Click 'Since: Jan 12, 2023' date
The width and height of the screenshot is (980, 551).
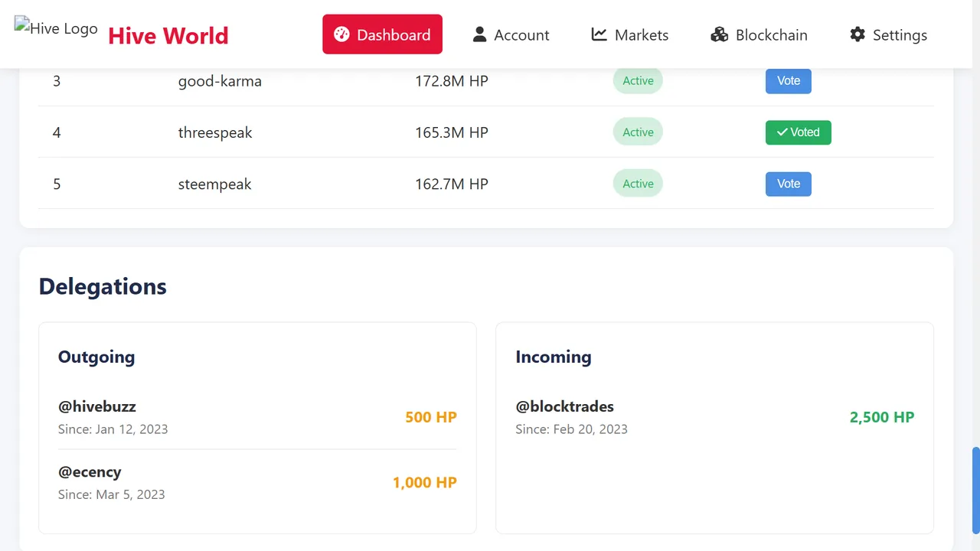pos(113,429)
